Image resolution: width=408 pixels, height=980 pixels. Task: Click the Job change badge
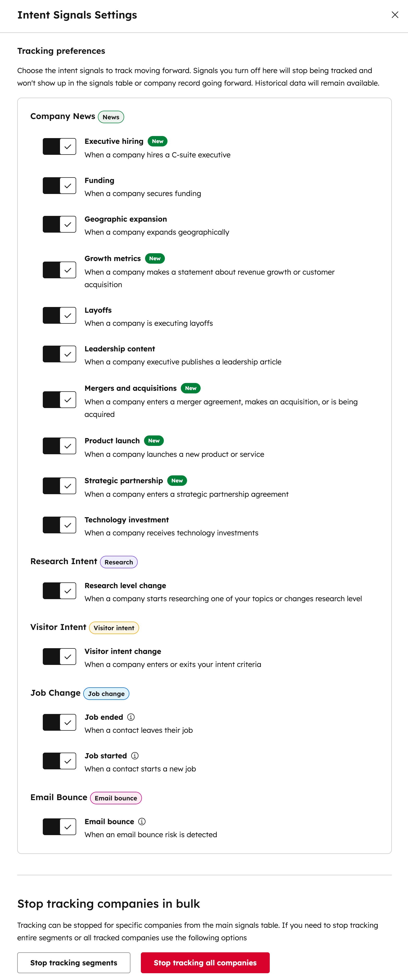click(106, 694)
